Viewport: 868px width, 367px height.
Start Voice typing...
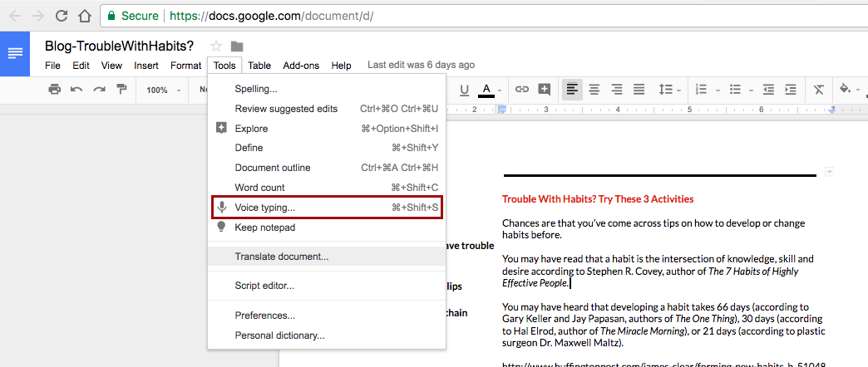tap(327, 208)
